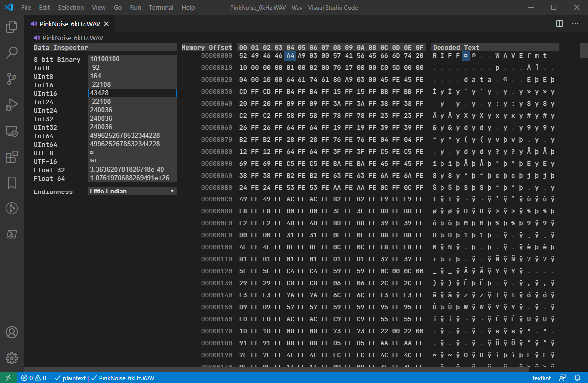The width and height of the screenshot is (588, 383).
Task: Open the Extensions view
Action: (x=11, y=157)
